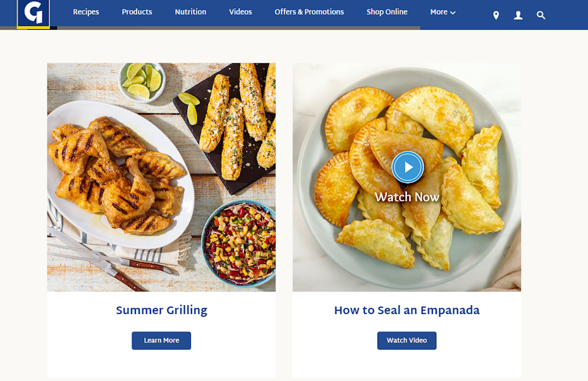Click the Watch Now overlay text
The height and width of the screenshot is (381, 588).
tap(407, 197)
